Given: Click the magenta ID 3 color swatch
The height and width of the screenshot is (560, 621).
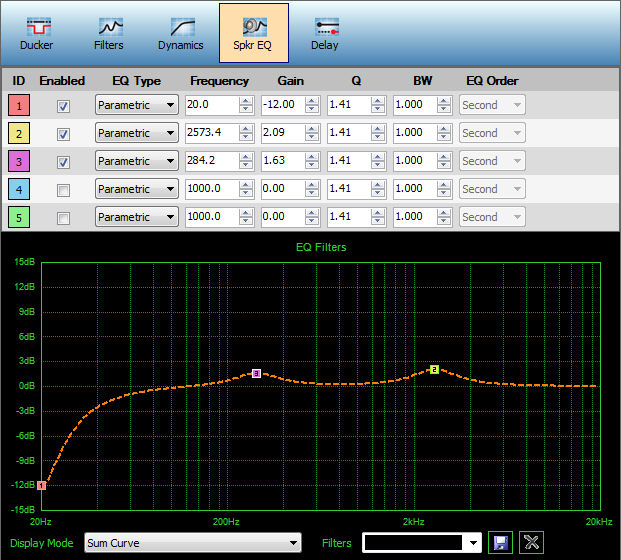Looking at the screenshot, I should [19, 161].
